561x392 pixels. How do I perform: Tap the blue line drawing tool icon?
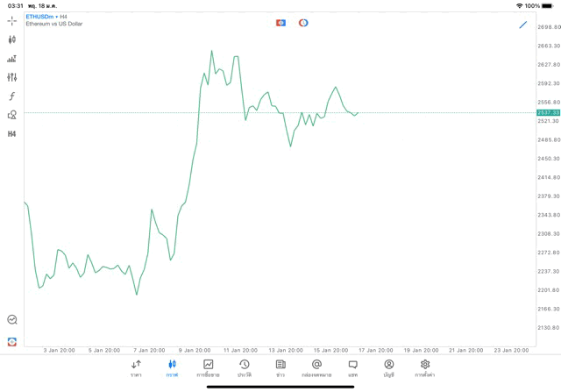pyautogui.click(x=523, y=25)
